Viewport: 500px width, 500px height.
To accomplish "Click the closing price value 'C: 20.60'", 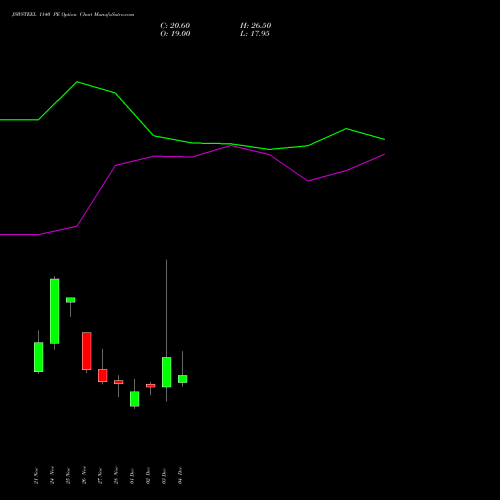I will [x=175, y=26].
